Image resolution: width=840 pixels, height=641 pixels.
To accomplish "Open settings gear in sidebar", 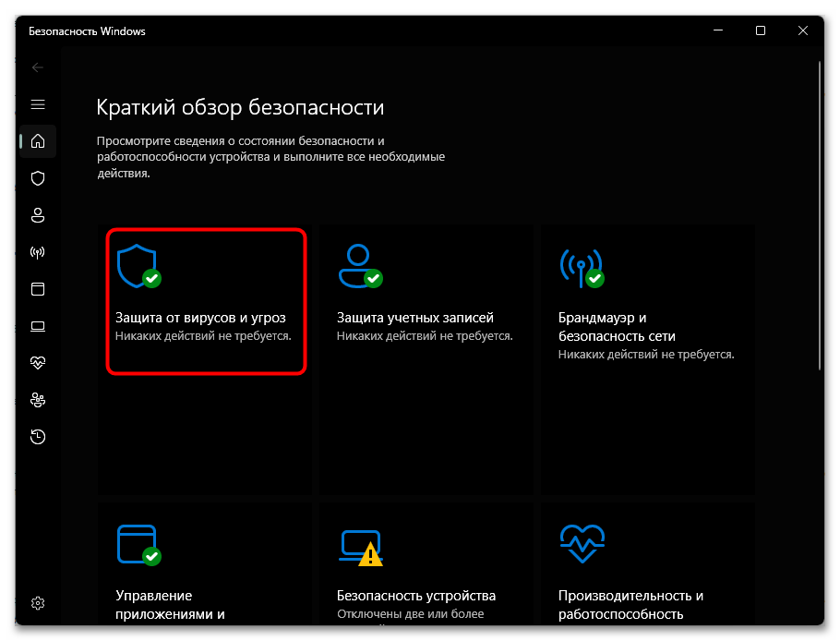I will pyautogui.click(x=38, y=603).
